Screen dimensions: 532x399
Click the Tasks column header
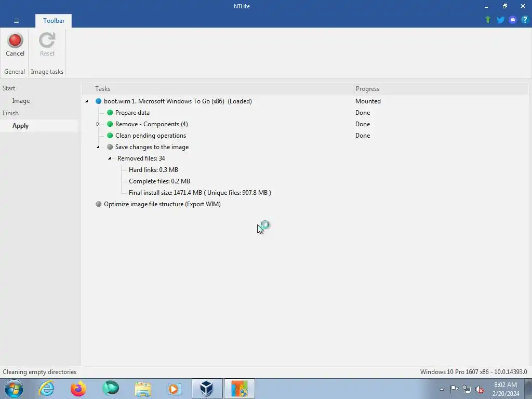[x=102, y=88]
